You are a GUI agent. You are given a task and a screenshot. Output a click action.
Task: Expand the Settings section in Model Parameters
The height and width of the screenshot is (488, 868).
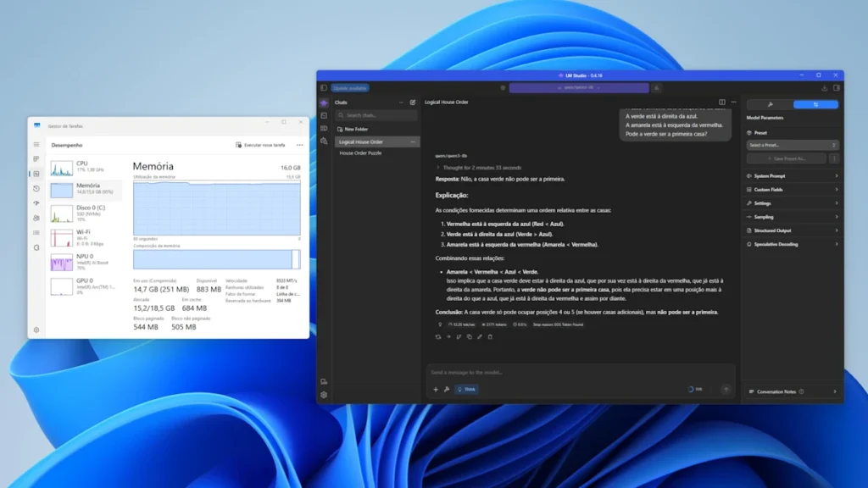point(793,203)
